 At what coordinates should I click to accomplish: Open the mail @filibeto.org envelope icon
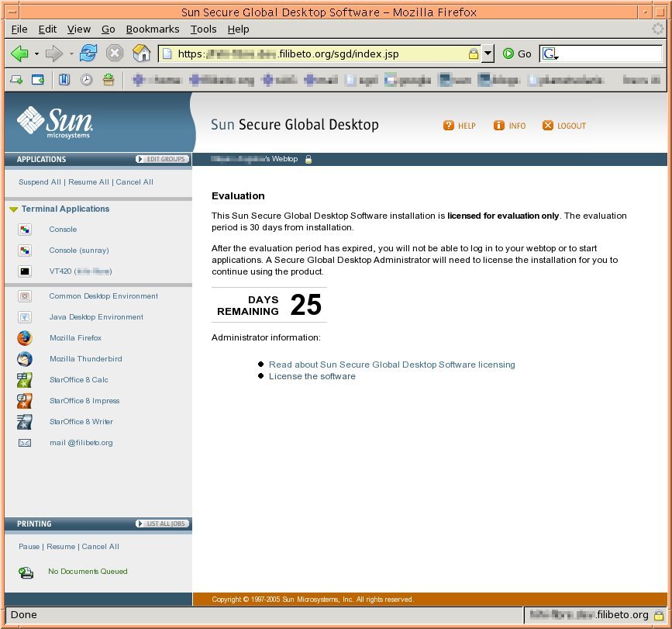click(25, 443)
